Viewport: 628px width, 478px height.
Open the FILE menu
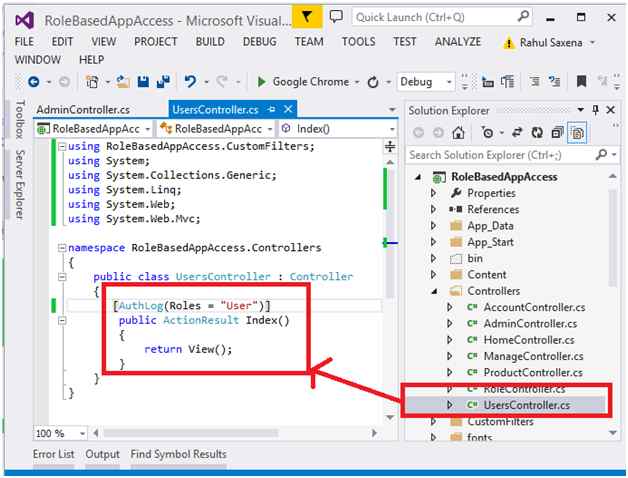click(24, 42)
